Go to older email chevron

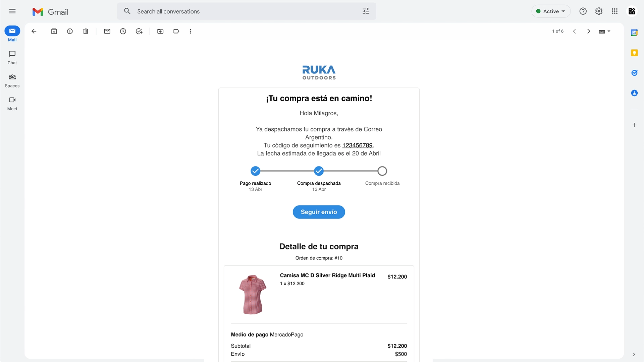pyautogui.click(x=589, y=31)
